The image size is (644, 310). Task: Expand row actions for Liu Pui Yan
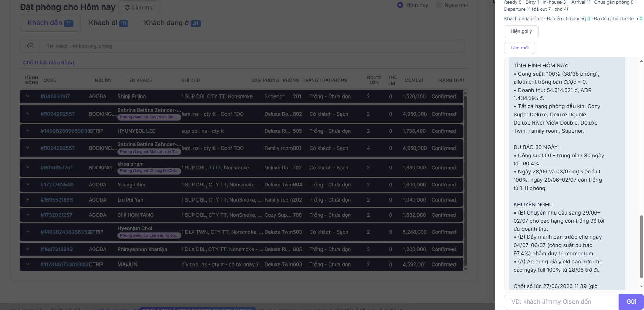(x=28, y=200)
